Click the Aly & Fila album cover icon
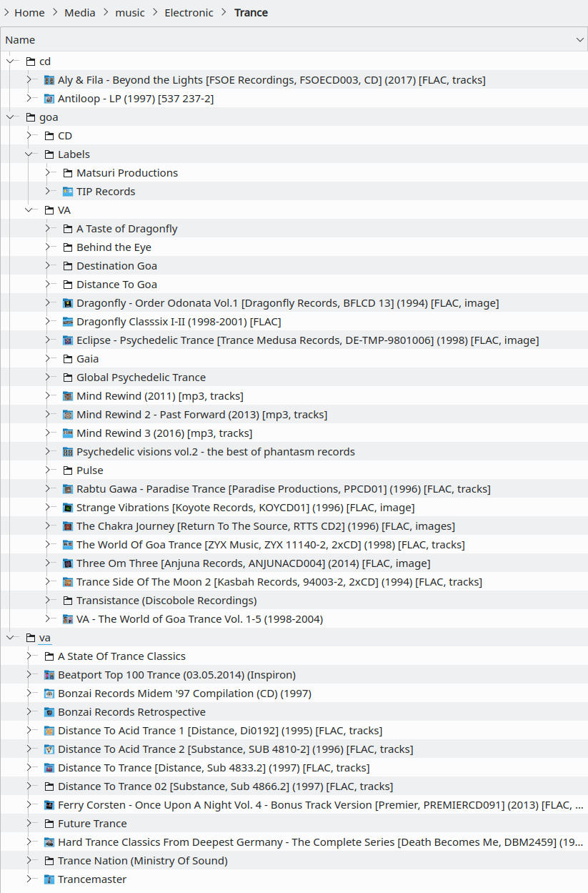The image size is (588, 893). (49, 80)
